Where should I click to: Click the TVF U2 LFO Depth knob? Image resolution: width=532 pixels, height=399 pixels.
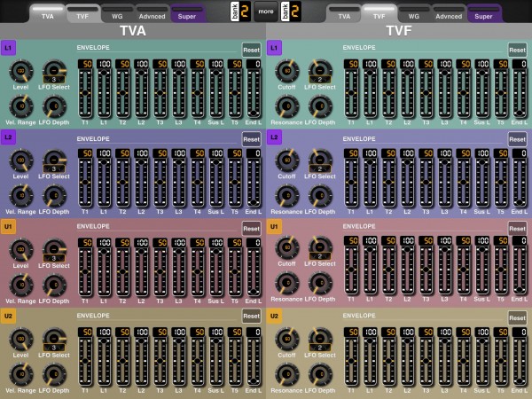click(x=320, y=374)
